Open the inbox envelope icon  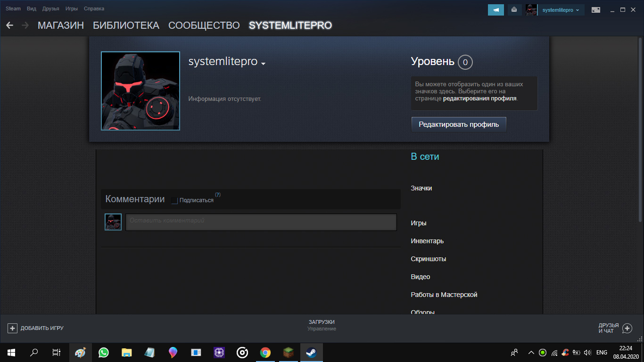pos(514,9)
